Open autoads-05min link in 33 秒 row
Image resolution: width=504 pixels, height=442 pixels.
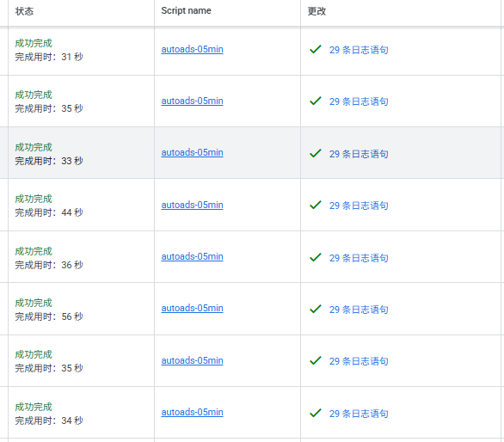(x=192, y=152)
